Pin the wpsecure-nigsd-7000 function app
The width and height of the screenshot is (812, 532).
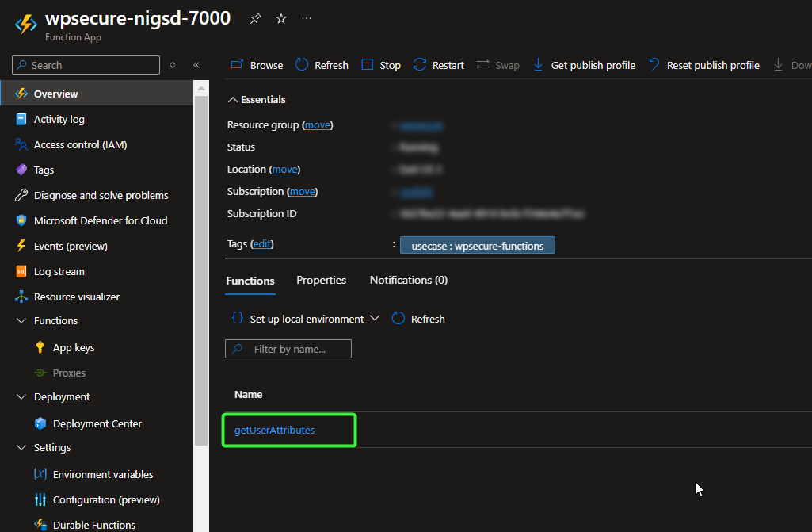click(255, 18)
